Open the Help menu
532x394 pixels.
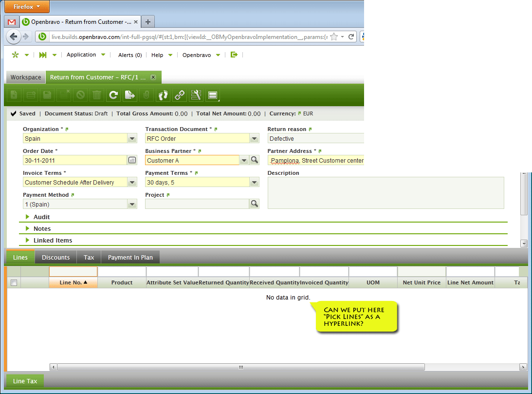point(162,55)
